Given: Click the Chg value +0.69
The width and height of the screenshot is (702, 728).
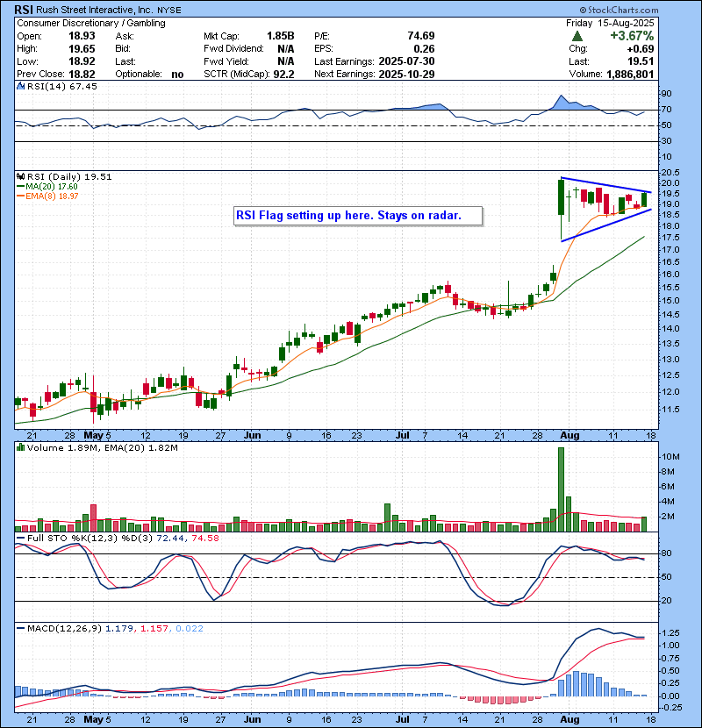Looking at the screenshot, I should [641, 49].
